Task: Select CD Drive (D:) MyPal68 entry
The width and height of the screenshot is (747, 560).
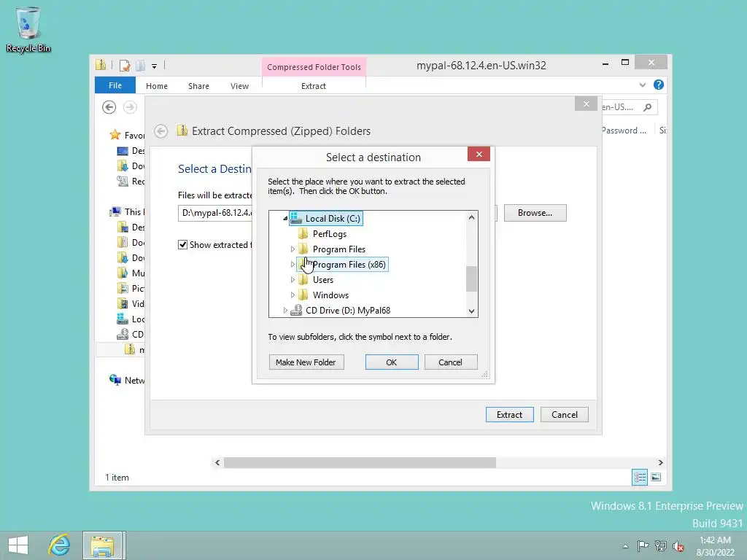Action: pos(348,310)
